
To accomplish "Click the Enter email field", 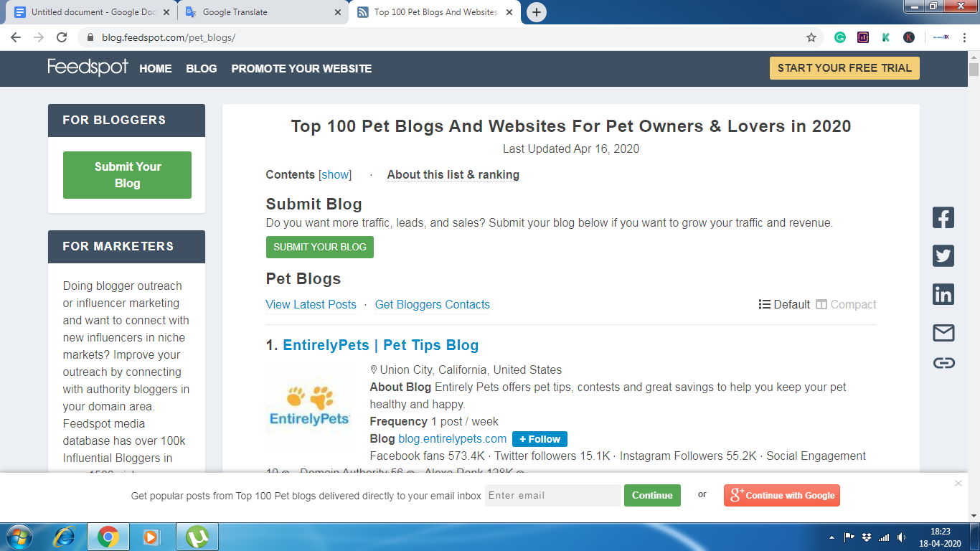I will point(553,495).
